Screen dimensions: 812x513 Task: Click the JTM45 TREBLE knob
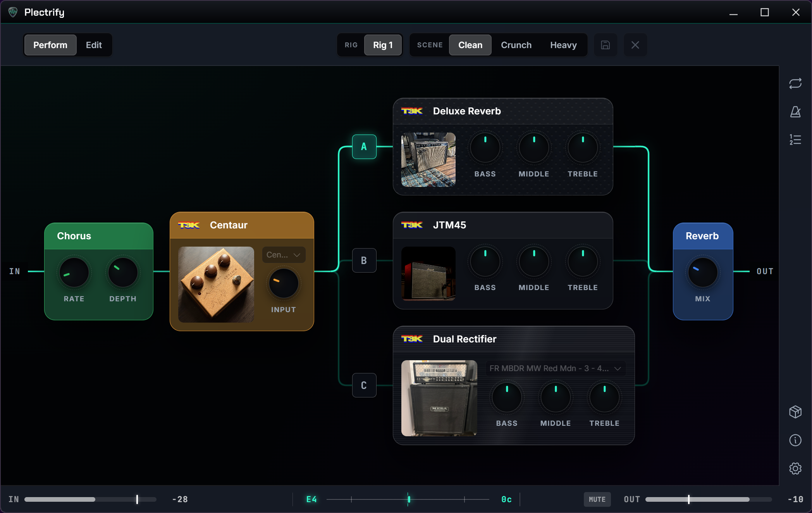click(x=583, y=262)
